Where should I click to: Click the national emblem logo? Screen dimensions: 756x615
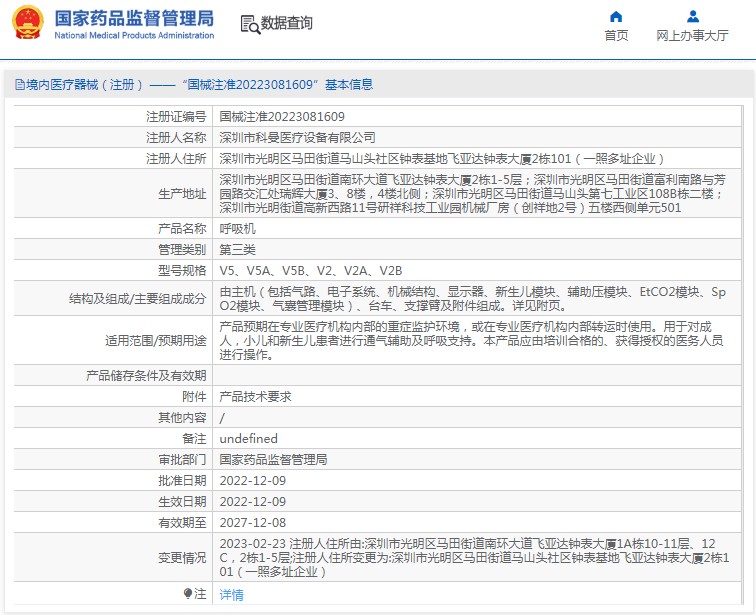28,24
